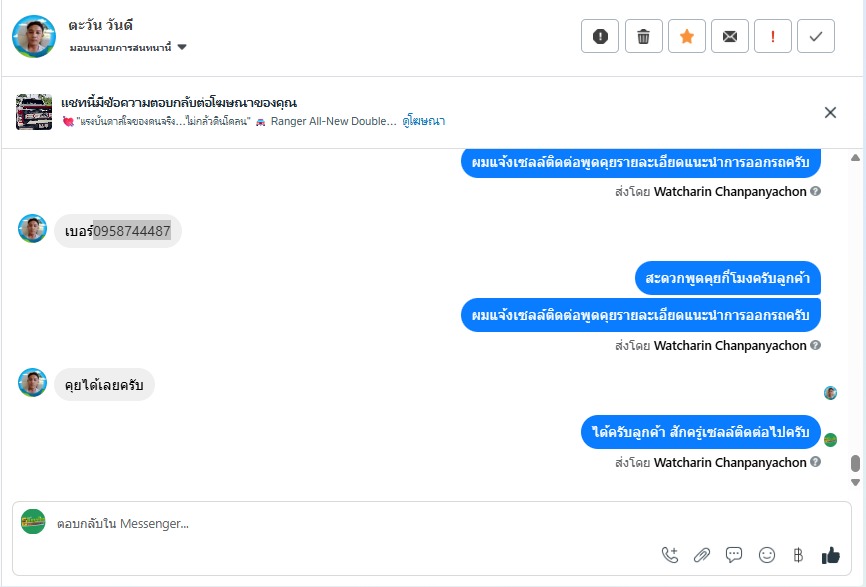Click the Baht payment request icon
Screen dimensions: 866x587
pos(798,554)
